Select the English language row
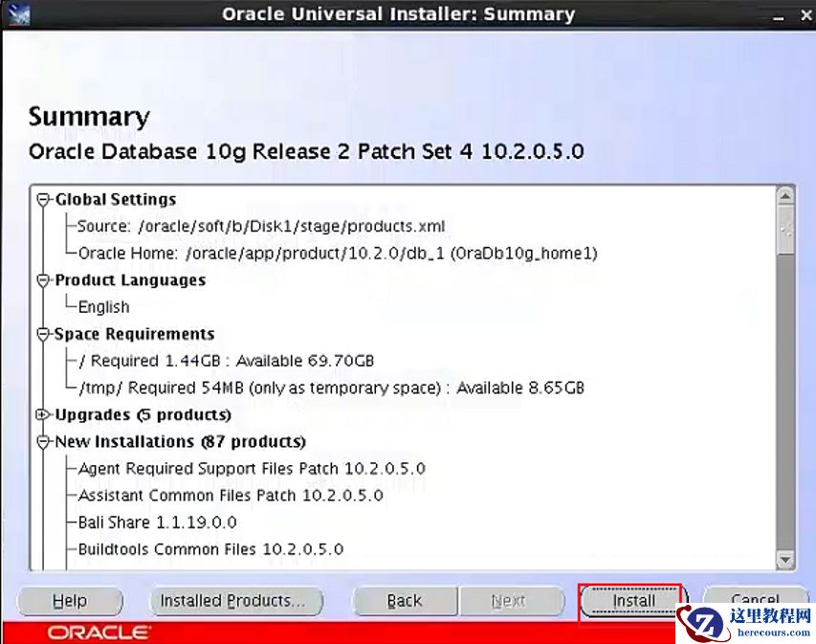 [x=103, y=306]
